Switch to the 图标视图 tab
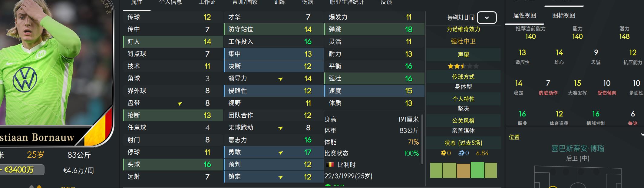Image resolution: width=644 pixels, height=188 pixels. [563, 15]
